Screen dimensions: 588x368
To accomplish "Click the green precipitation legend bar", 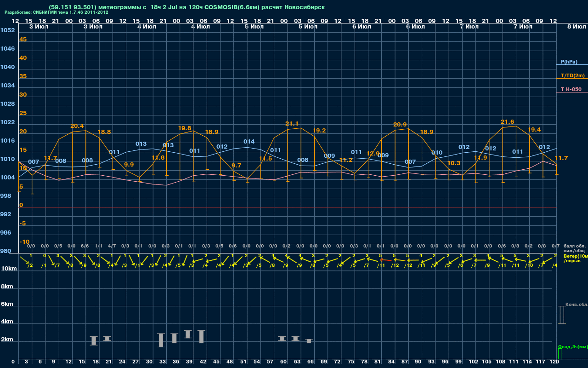I will click(x=560, y=354).
